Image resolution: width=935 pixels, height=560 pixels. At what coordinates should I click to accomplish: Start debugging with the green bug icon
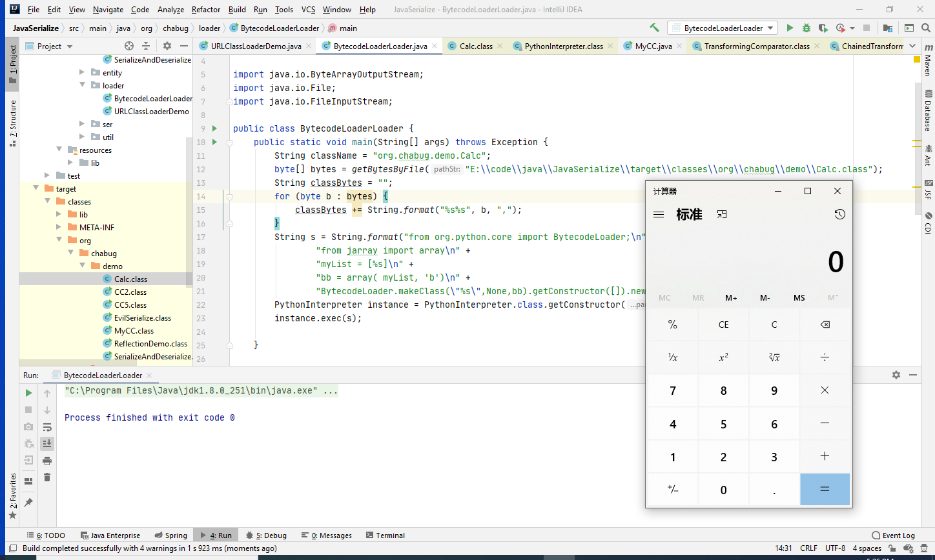807,28
